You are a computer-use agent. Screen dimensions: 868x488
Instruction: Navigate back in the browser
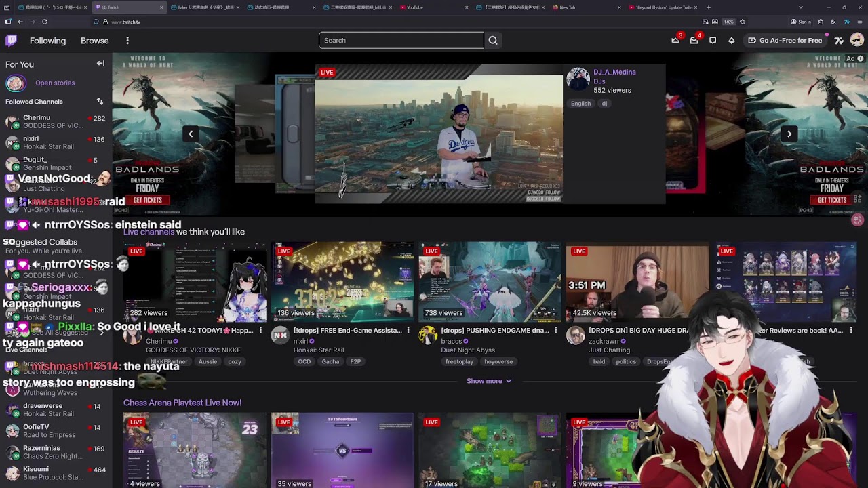tap(20, 22)
